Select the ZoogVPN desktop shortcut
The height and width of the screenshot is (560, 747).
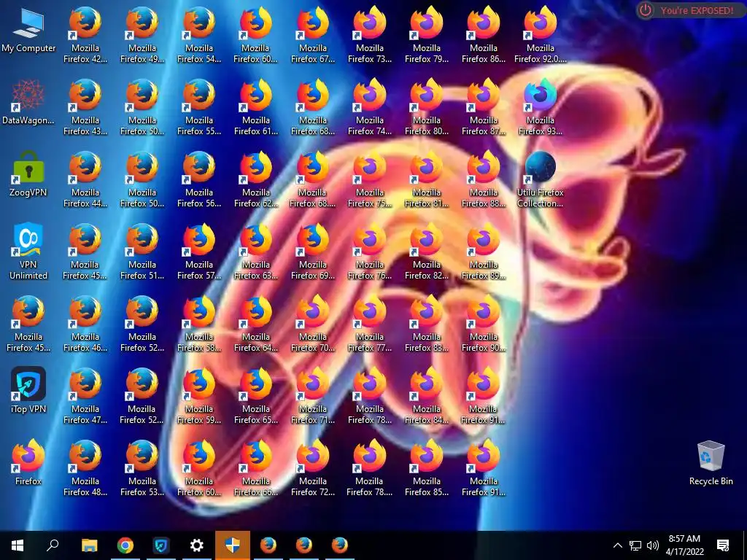pyautogui.click(x=28, y=174)
